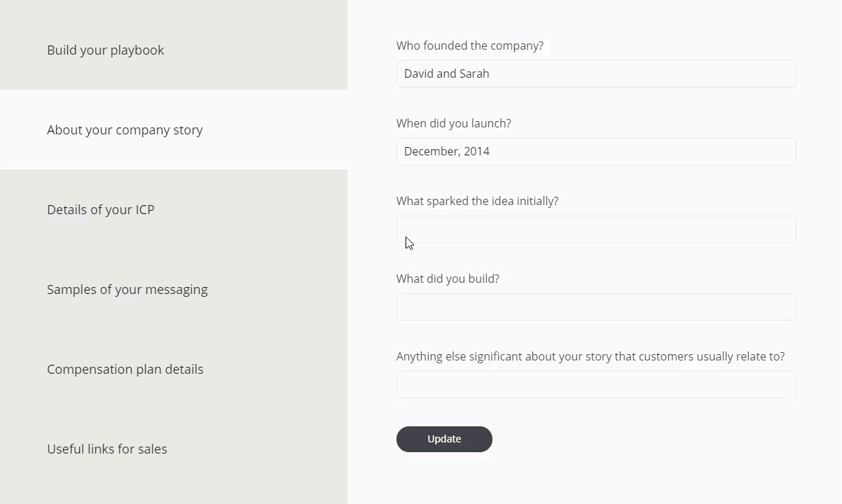Focus the 'Who founded the company?' input field
Viewport: 842px width, 504px height.
point(596,73)
